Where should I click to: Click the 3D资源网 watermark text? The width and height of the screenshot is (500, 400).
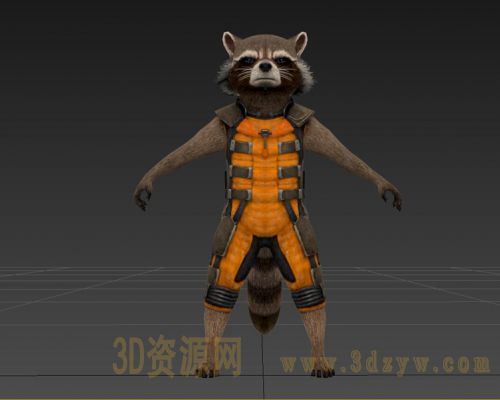pos(177,356)
